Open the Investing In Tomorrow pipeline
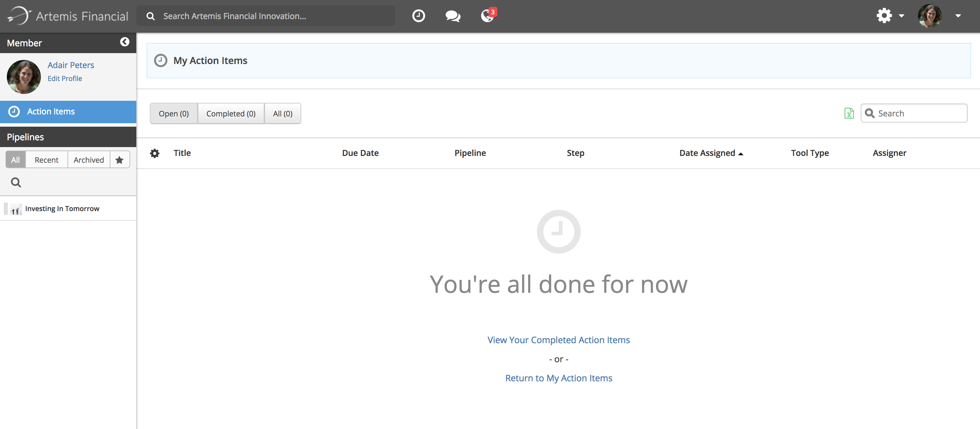Viewport: 980px width, 429px height. [62, 209]
